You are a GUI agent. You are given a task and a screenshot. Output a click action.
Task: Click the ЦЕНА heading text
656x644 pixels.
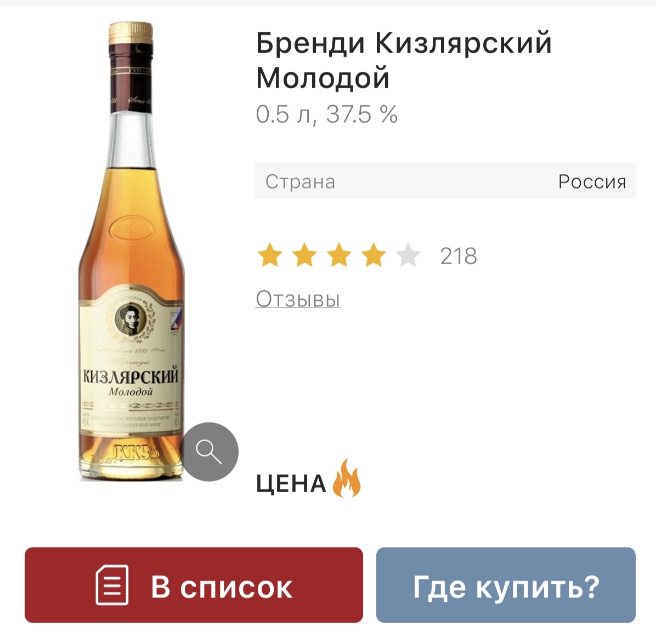coord(291,485)
